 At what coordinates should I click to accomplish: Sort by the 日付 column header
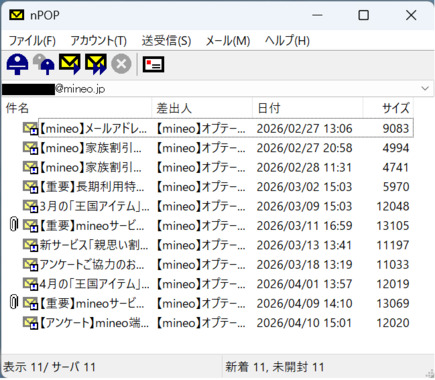307,108
